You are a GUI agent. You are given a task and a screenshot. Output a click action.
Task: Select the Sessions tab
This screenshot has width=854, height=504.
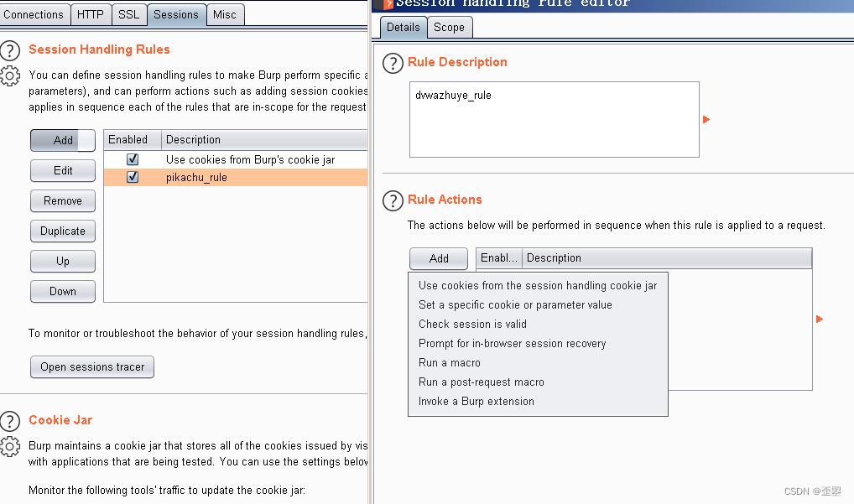click(176, 15)
